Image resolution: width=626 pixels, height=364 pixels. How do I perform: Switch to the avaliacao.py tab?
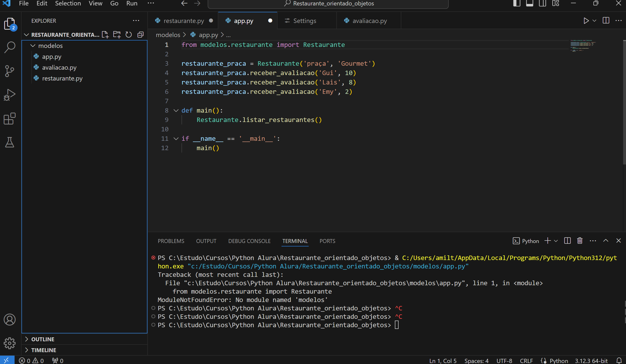369,21
